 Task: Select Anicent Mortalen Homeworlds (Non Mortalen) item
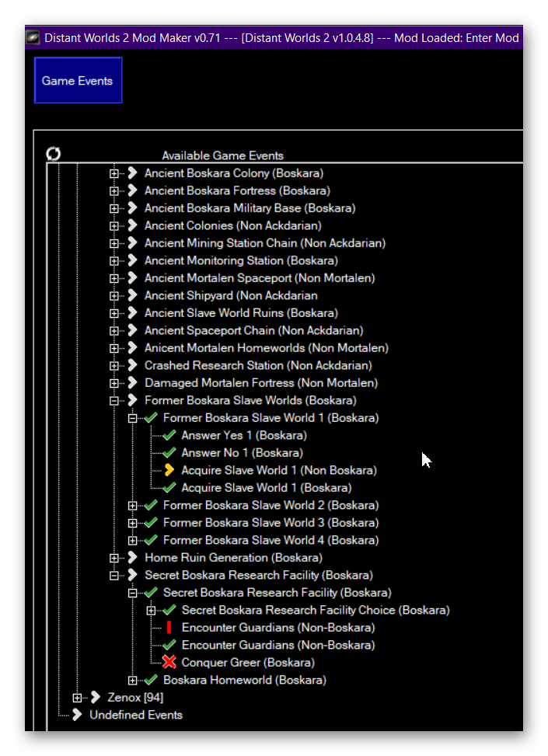coord(267,348)
